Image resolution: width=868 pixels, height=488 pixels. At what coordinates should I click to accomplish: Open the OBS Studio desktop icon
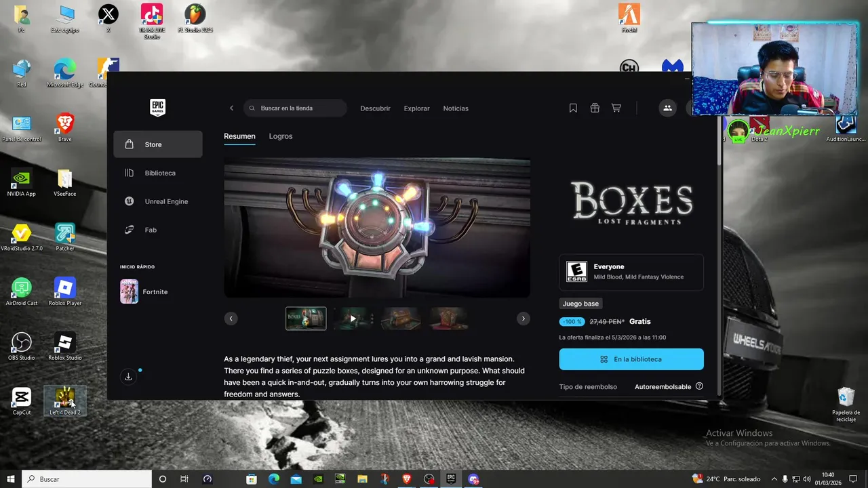pyautogui.click(x=22, y=346)
